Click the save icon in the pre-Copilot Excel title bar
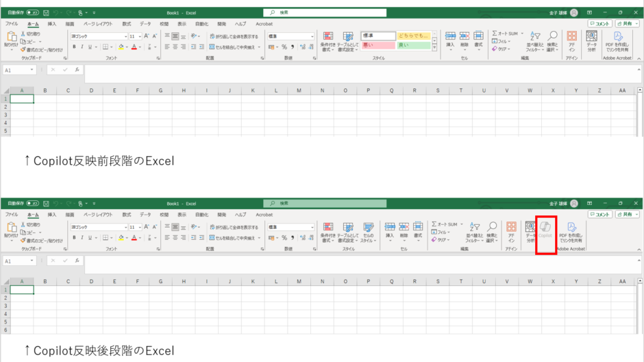 tap(46, 13)
